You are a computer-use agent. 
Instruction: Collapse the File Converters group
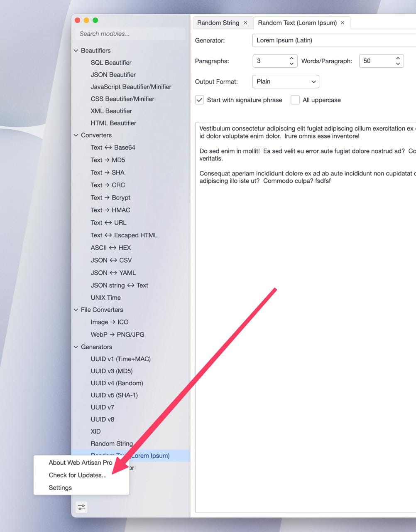tap(76, 310)
